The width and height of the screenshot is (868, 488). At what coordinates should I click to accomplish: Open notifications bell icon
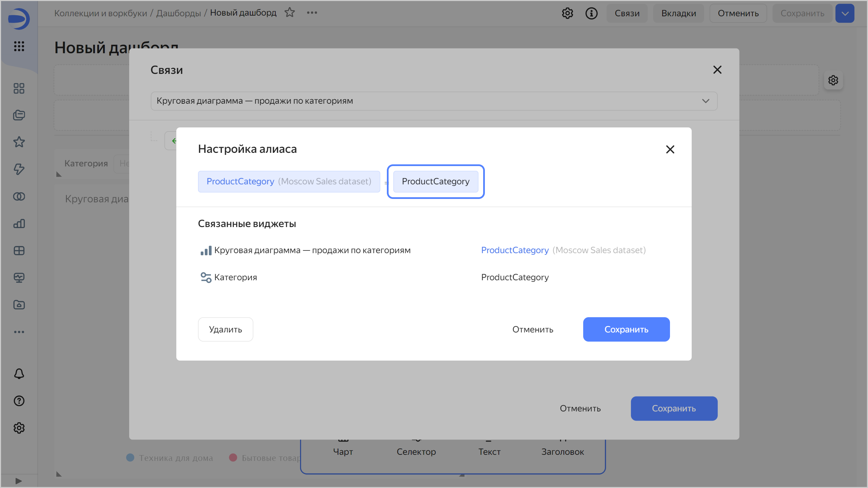[x=19, y=374]
